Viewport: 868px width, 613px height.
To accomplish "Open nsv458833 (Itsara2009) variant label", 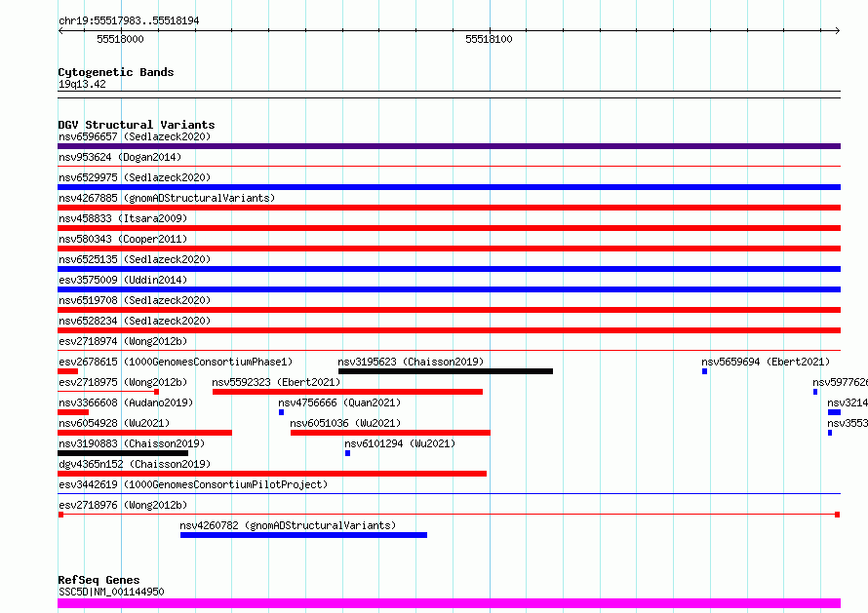I will pos(123,218).
